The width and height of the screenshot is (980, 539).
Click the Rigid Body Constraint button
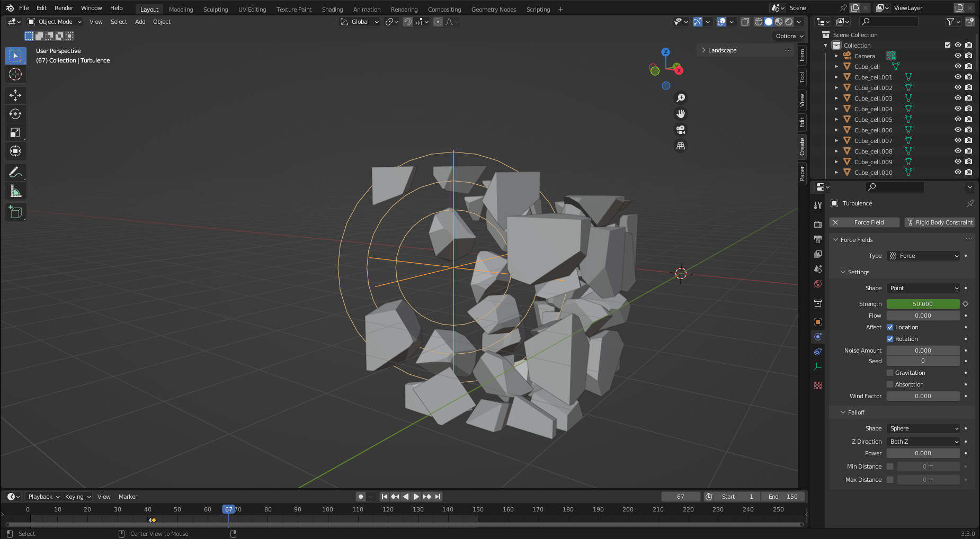(940, 222)
